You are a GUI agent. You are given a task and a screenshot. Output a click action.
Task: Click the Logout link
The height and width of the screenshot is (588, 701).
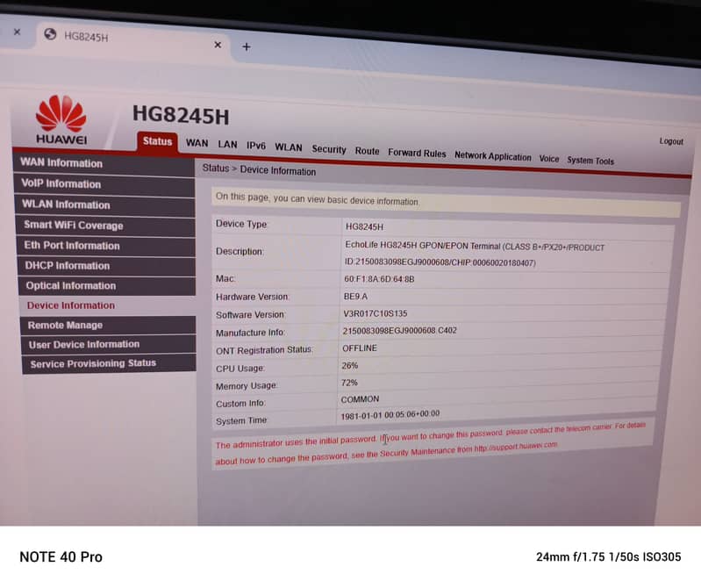pos(671,141)
